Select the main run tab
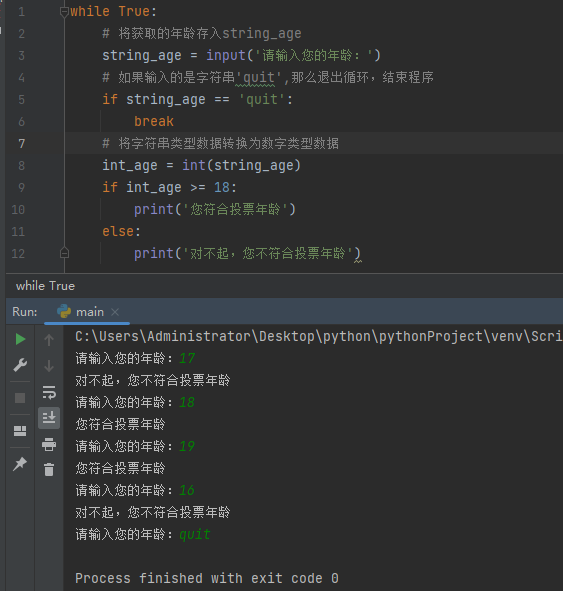 pos(87,312)
